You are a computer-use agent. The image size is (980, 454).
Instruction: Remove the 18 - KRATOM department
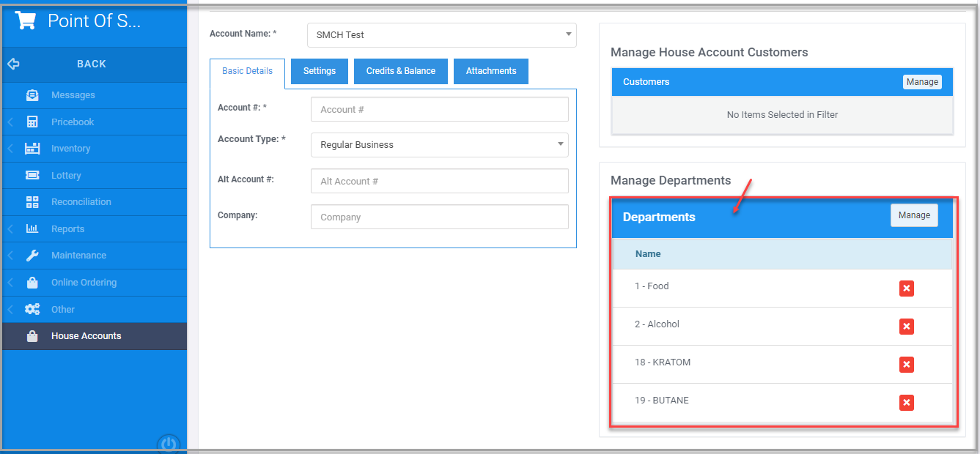[x=907, y=364]
